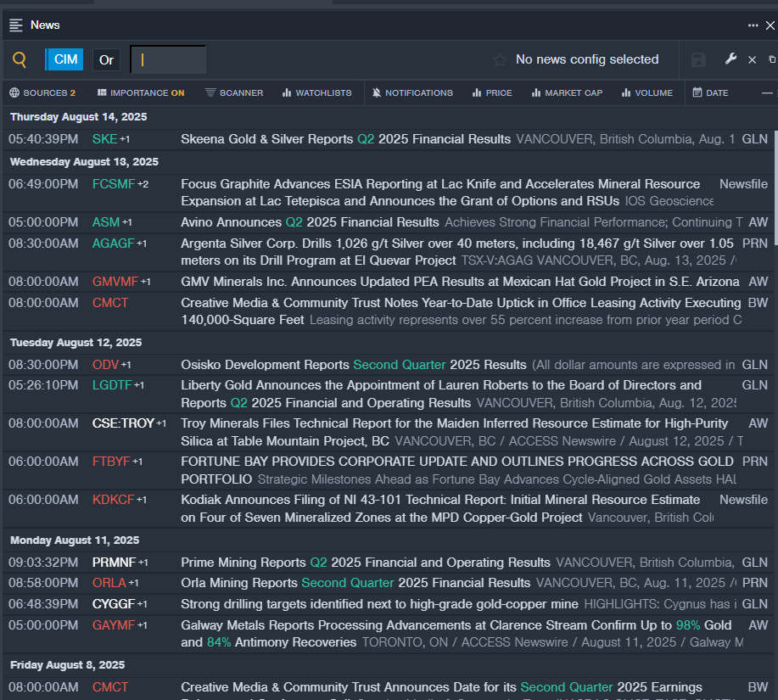Open Galway Metals processing advancements headline
Screen dimensions: 778x700
point(456,634)
